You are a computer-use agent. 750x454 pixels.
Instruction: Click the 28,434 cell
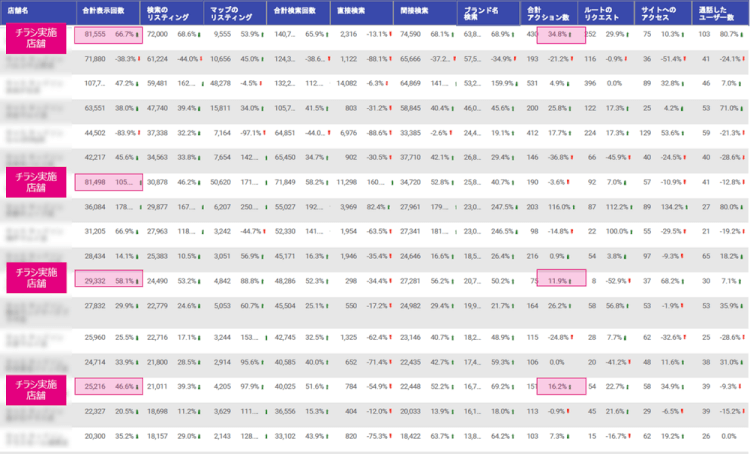(x=95, y=256)
